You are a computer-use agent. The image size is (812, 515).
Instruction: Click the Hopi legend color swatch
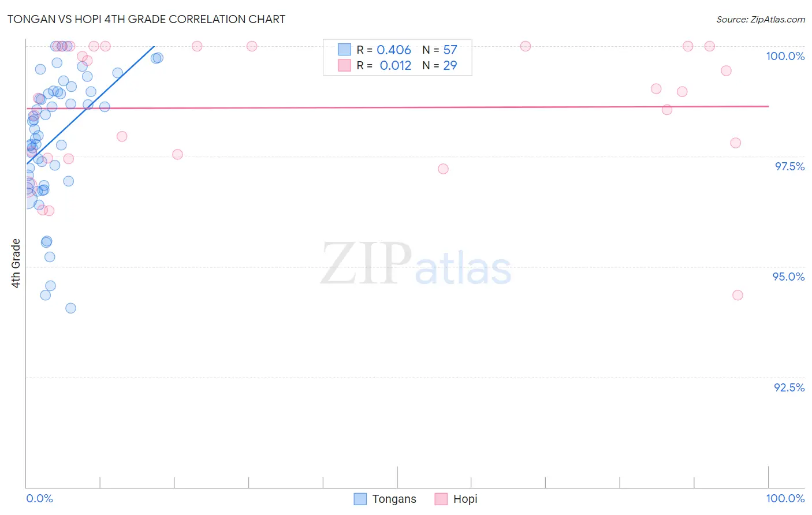coord(441,499)
